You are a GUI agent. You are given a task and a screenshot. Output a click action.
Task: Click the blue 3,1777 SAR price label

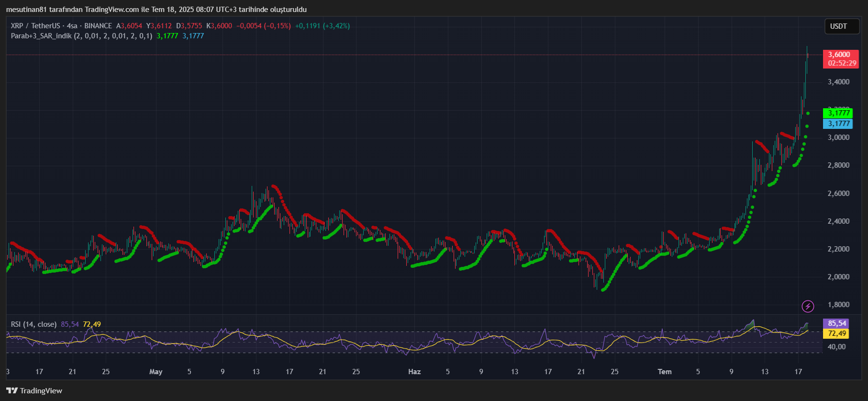[837, 124]
